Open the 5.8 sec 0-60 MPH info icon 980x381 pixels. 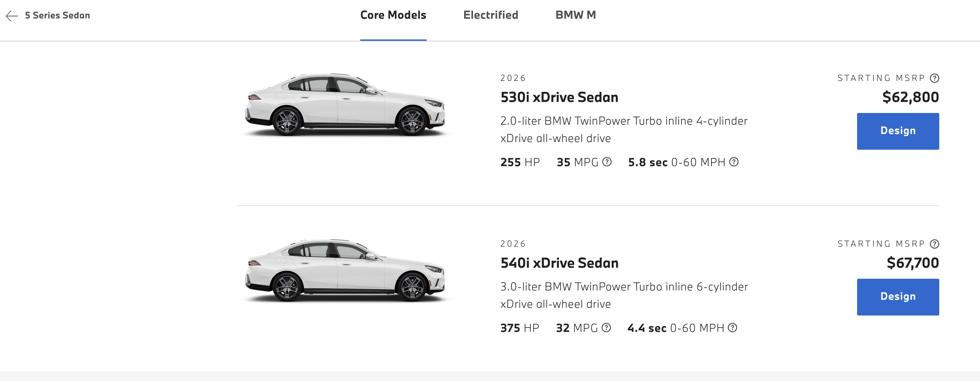[734, 162]
